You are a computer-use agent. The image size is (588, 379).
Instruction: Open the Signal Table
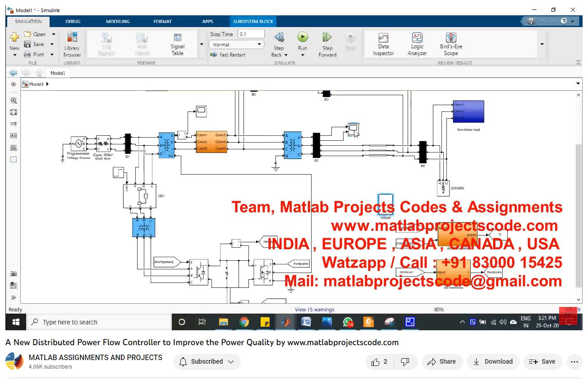(177, 44)
